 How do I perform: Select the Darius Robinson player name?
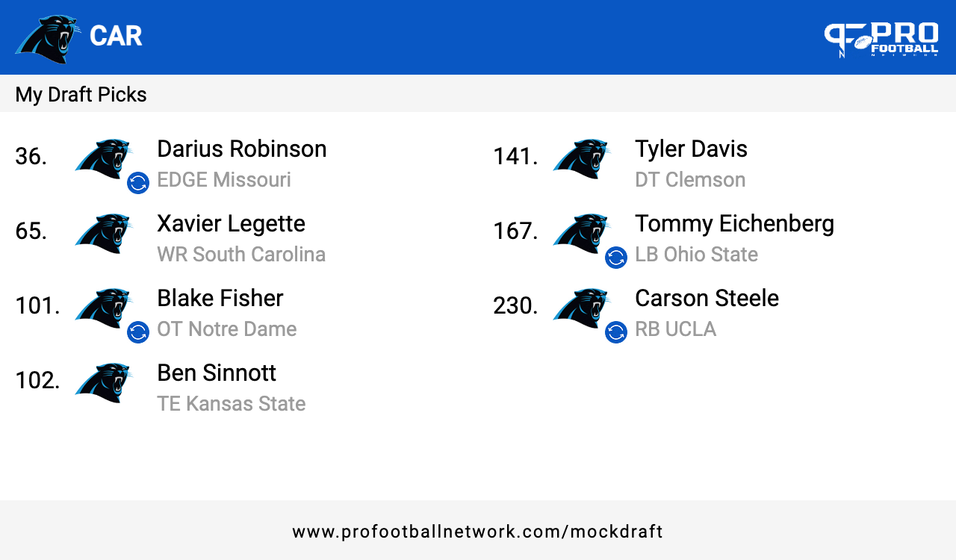(x=242, y=149)
